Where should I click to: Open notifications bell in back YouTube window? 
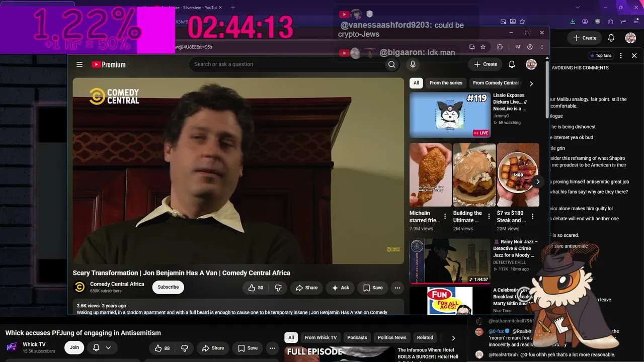click(611, 38)
